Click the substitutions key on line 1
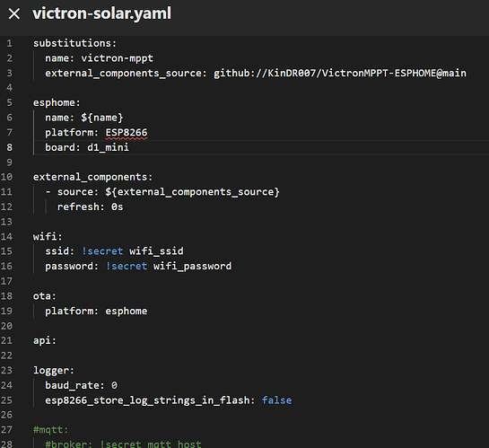The width and height of the screenshot is (489, 448). pos(74,43)
